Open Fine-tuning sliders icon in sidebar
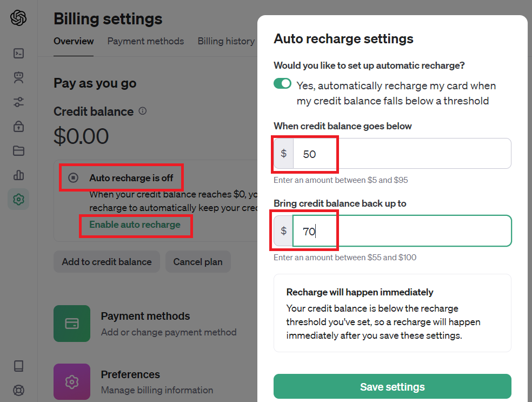Viewport: 532px width, 402px height. (x=18, y=102)
